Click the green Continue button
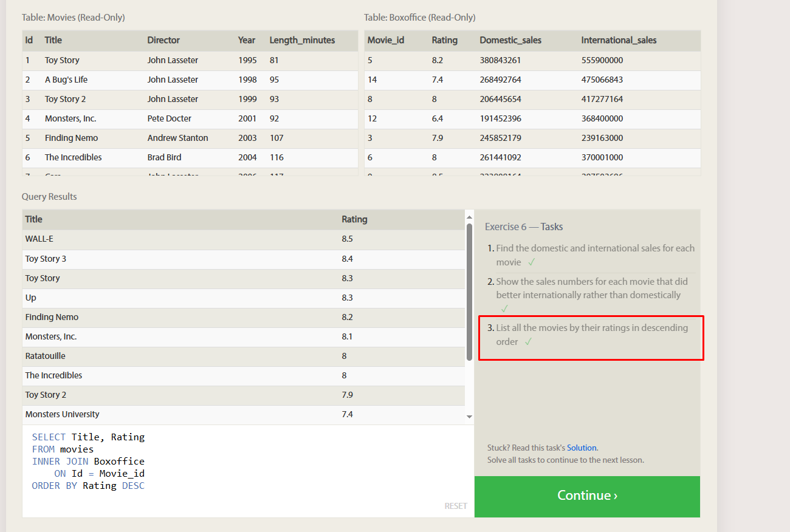 point(587,496)
